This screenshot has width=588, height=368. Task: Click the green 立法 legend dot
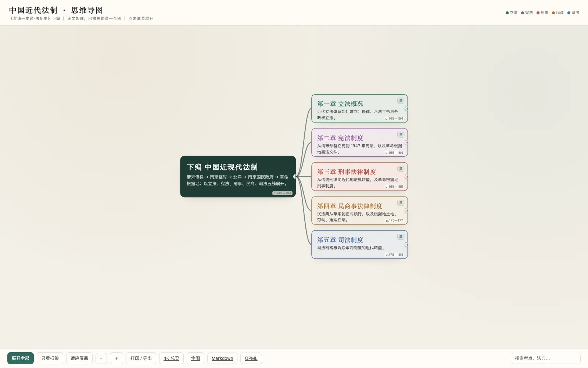pos(507,13)
